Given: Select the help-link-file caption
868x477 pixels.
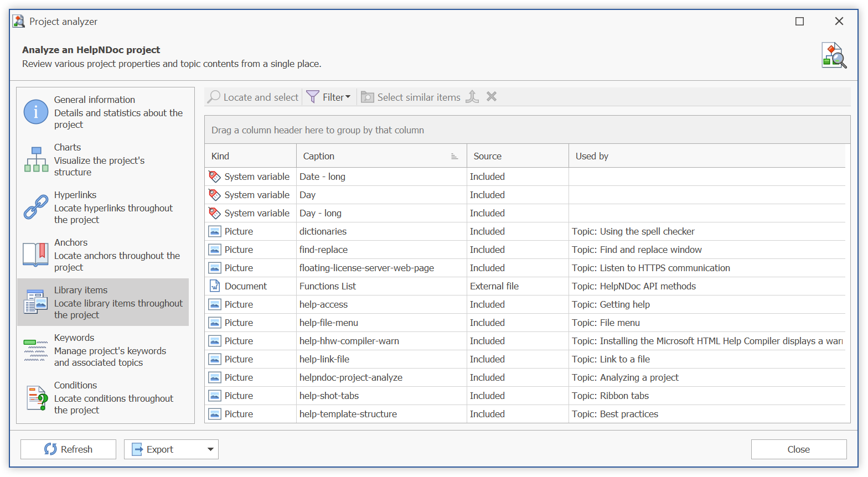Looking at the screenshot, I should (x=324, y=359).
